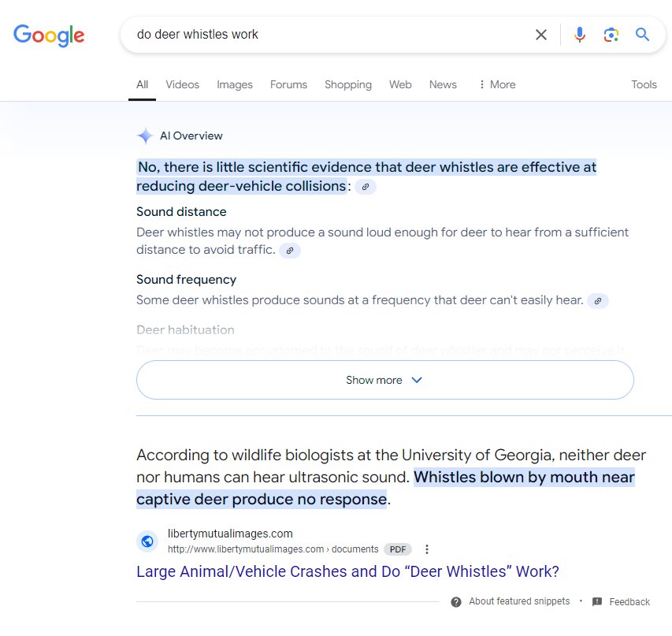Submit search with the magnifier icon
The width and height of the screenshot is (672, 636).
pyautogui.click(x=642, y=35)
